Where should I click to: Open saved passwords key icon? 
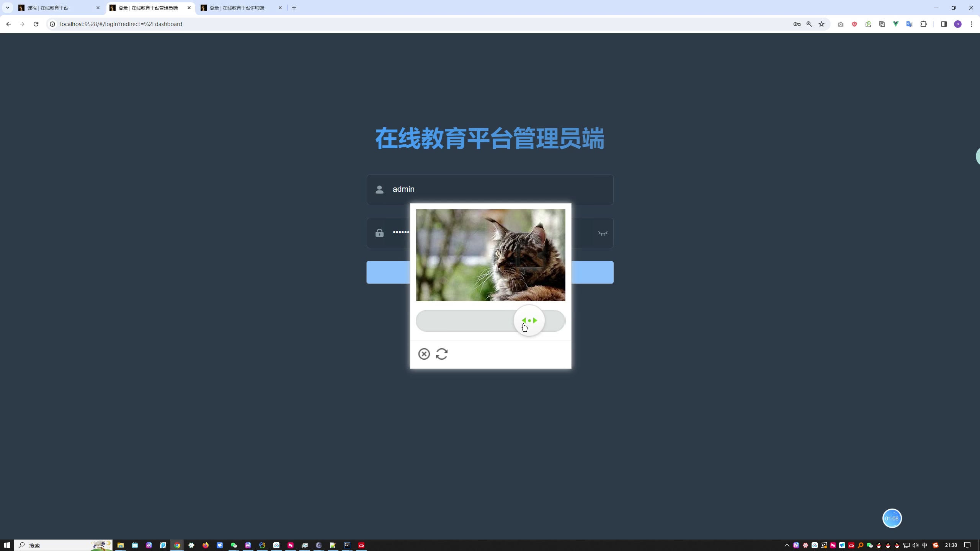click(x=797, y=24)
